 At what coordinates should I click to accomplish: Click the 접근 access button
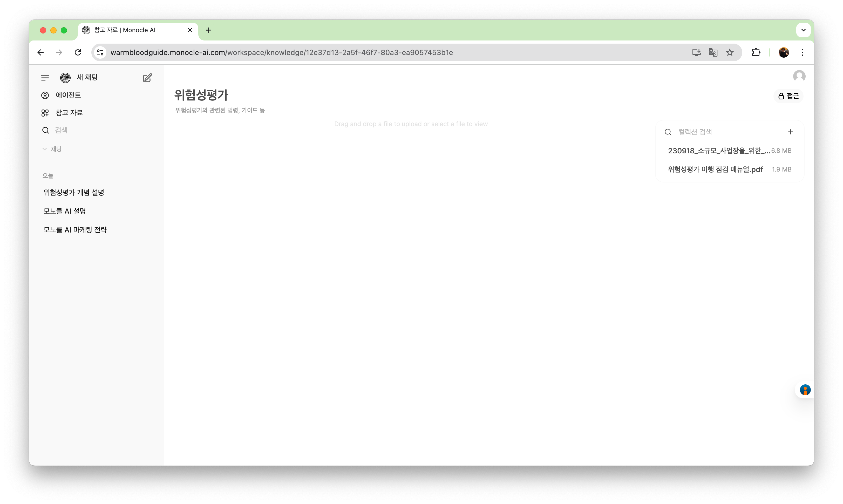pyautogui.click(x=788, y=96)
